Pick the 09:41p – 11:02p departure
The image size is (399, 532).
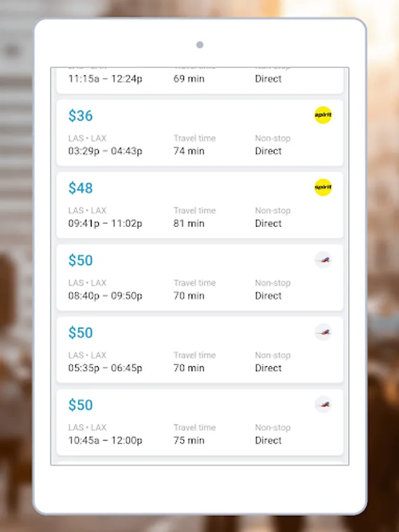105,223
